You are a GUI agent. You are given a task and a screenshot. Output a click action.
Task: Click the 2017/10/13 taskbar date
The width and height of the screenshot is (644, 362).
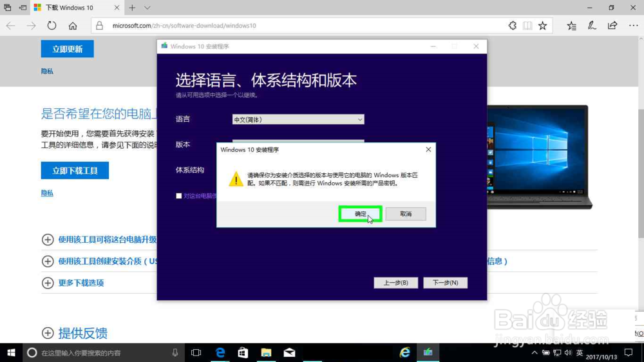tap(601, 357)
